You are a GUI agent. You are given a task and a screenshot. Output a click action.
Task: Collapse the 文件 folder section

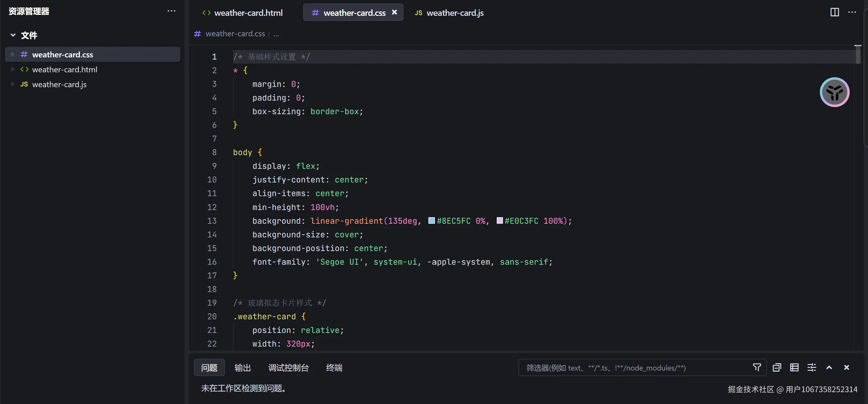[13, 35]
